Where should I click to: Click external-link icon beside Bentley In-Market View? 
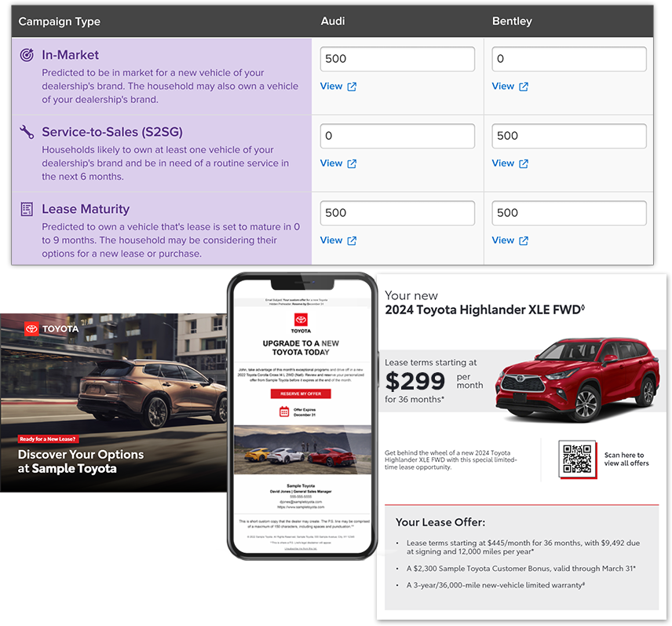point(524,86)
